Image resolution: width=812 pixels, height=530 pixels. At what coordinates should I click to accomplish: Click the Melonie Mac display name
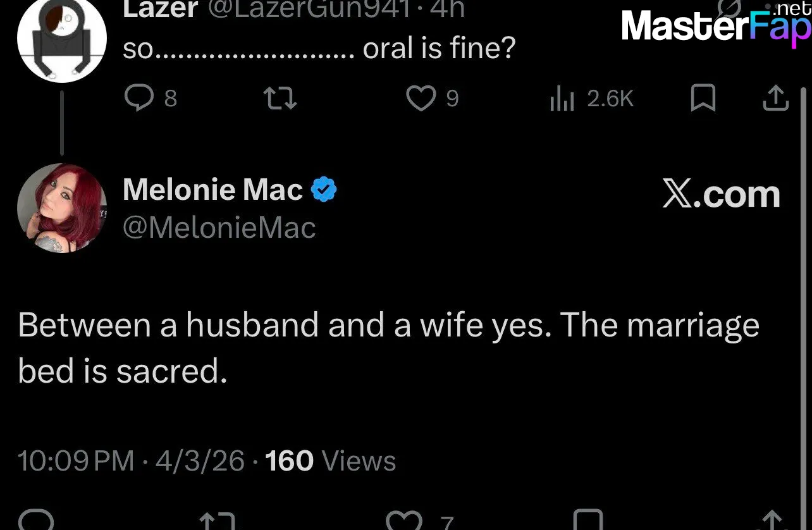[212, 190]
